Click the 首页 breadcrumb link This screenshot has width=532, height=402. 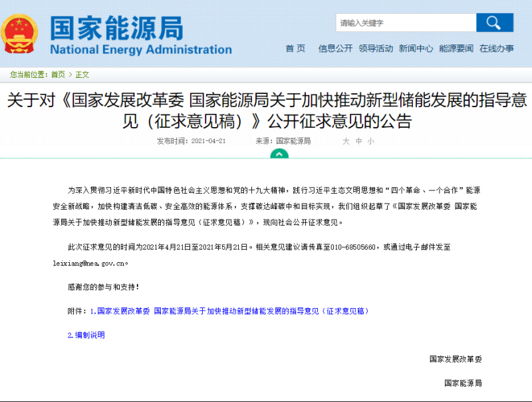click(x=58, y=75)
